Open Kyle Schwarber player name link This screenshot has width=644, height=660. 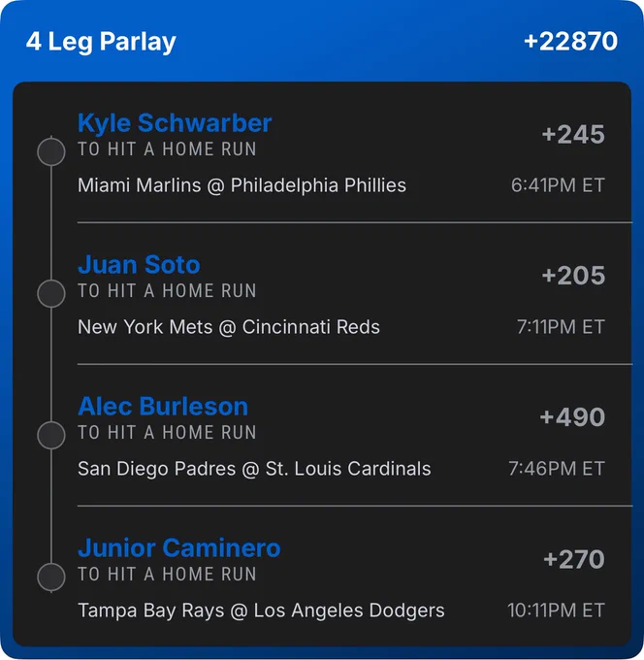tap(175, 123)
